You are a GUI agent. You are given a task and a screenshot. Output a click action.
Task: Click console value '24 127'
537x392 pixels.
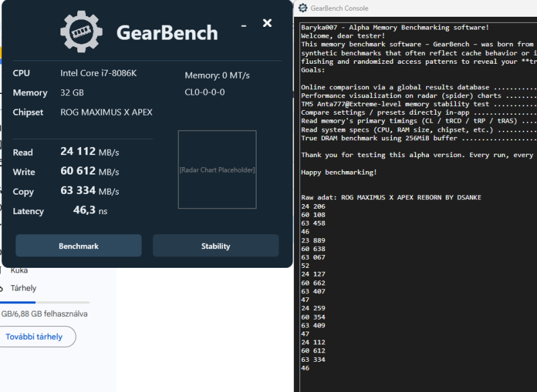point(313,274)
